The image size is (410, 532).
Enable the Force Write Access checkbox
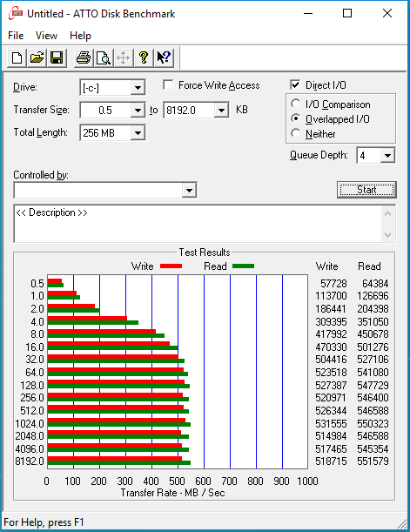click(x=168, y=84)
